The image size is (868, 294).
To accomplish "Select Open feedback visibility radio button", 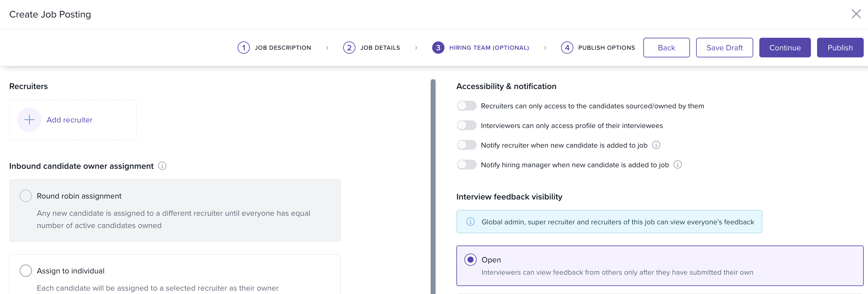I will tap(471, 260).
